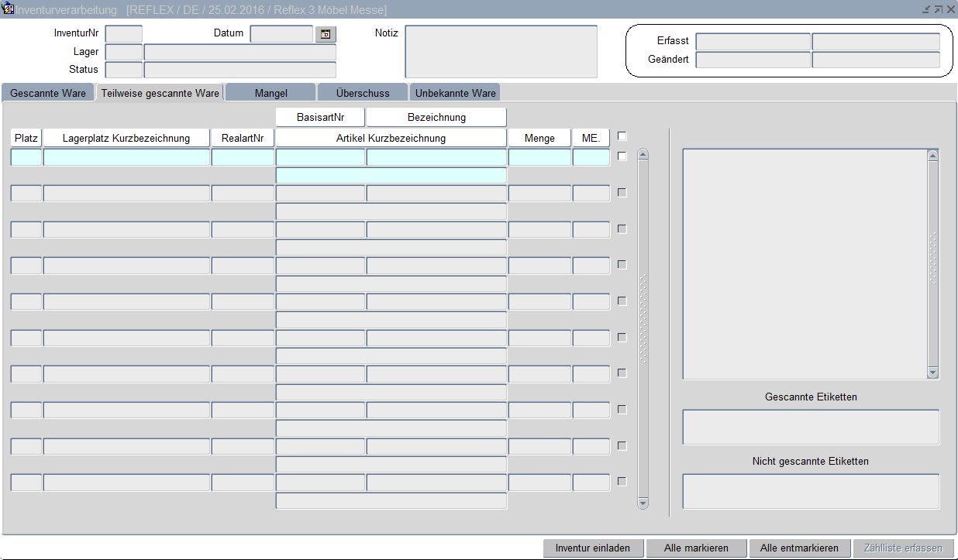This screenshot has height=560, width=958.
Task: Click the application icon in the title bar
Action: (x=9, y=9)
